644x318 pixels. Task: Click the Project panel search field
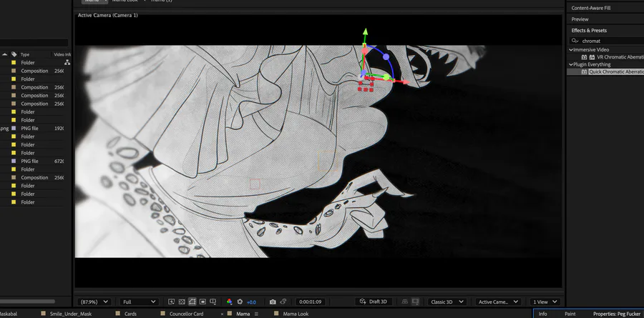coord(34,43)
